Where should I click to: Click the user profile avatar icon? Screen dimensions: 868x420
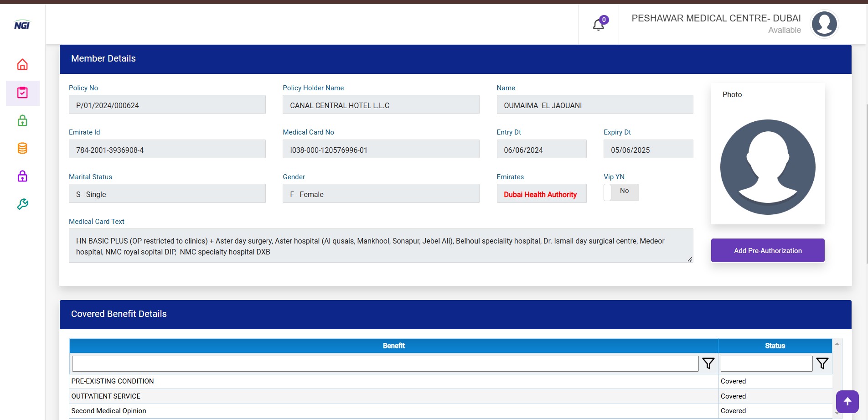[824, 24]
